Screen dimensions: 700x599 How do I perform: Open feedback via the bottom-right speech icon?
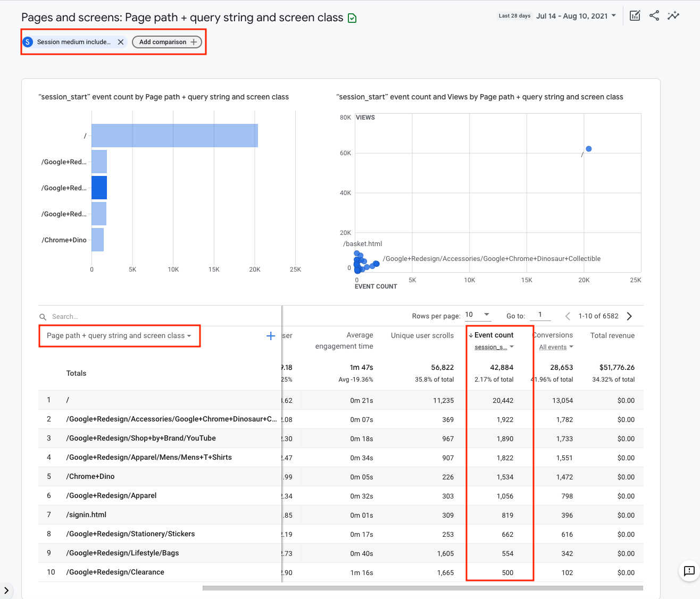[689, 571]
